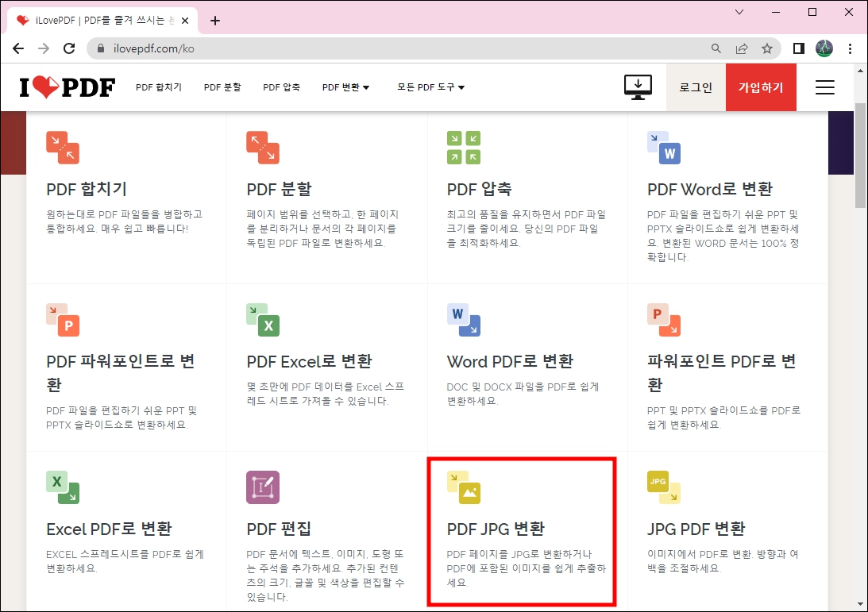Click the PDF JPG 변환 description text

pos(527,568)
